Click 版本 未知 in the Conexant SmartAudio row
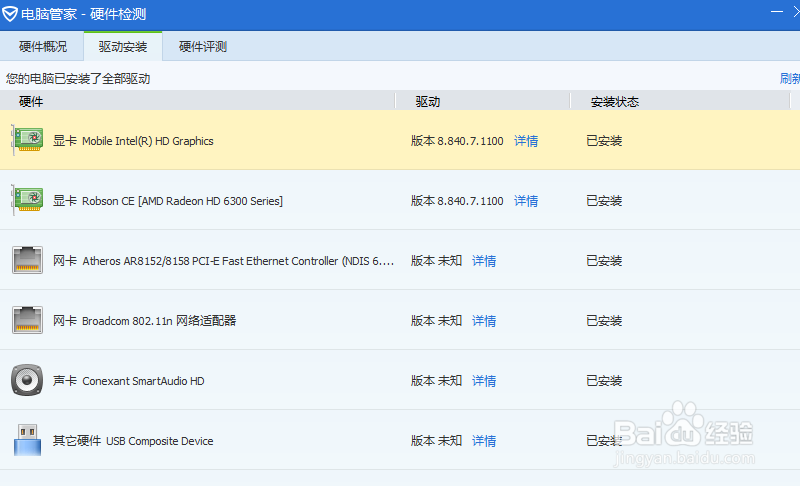 coord(436,381)
